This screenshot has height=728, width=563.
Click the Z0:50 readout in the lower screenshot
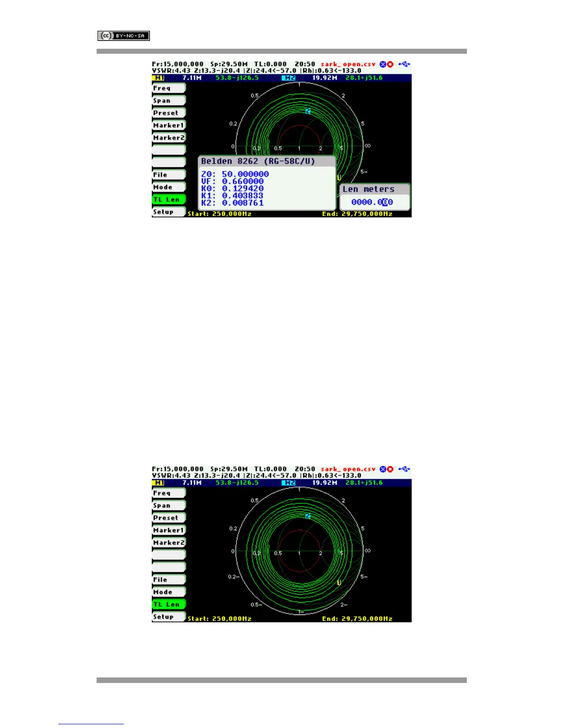click(305, 469)
